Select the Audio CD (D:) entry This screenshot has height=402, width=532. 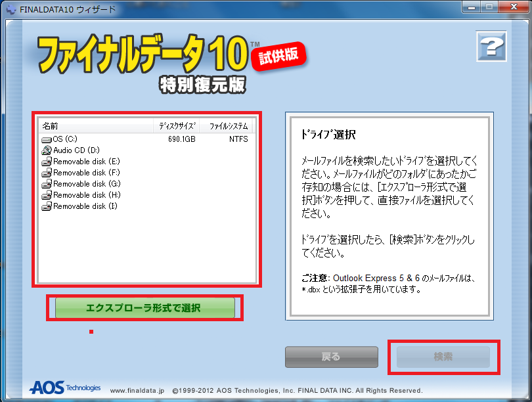[76, 150]
